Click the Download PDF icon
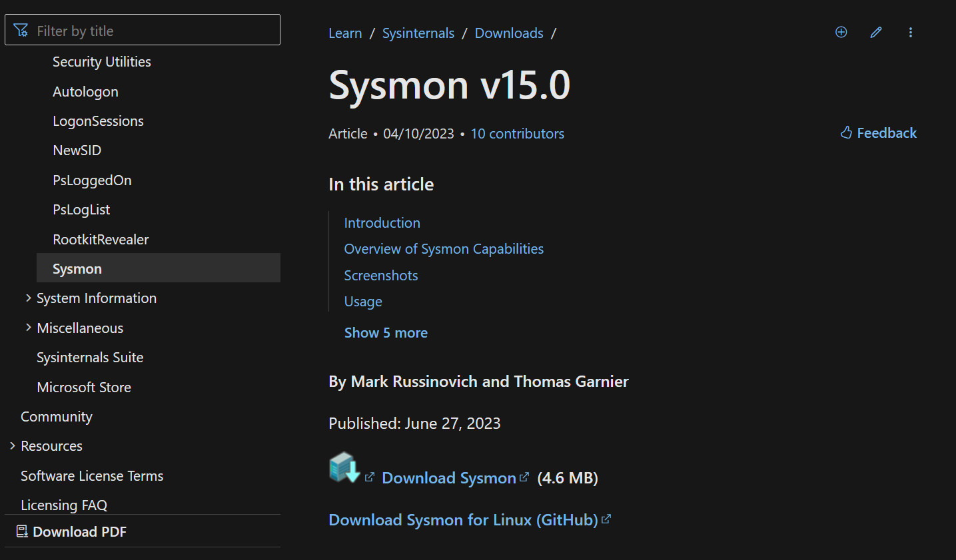Screen dimensions: 956x560 pyautogui.click(x=22, y=531)
